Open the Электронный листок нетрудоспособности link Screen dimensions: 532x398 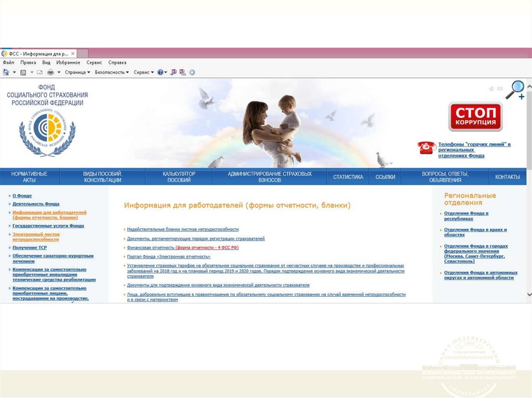36,237
